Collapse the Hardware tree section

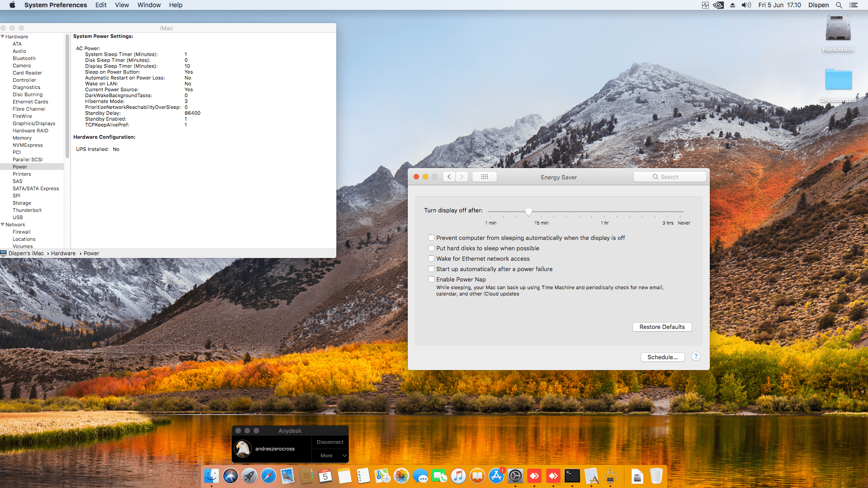(3, 37)
